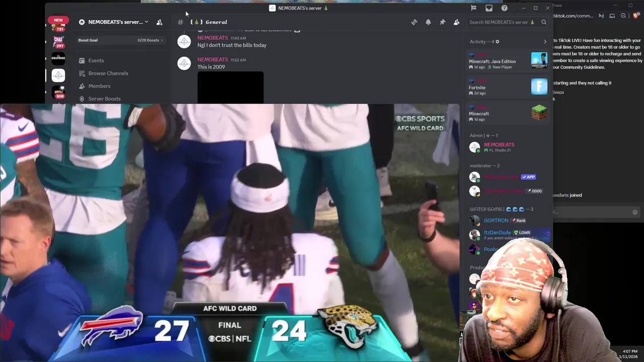Click the moderator with 0000 tag

508,191
